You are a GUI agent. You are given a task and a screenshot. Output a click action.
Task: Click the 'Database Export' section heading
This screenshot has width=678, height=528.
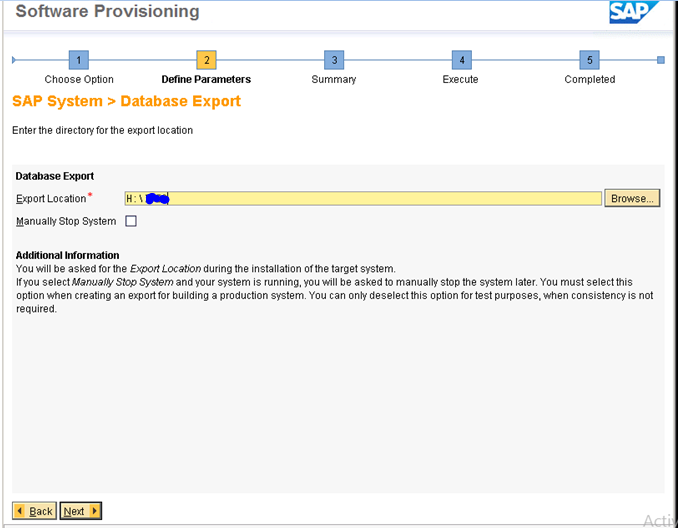(55, 176)
